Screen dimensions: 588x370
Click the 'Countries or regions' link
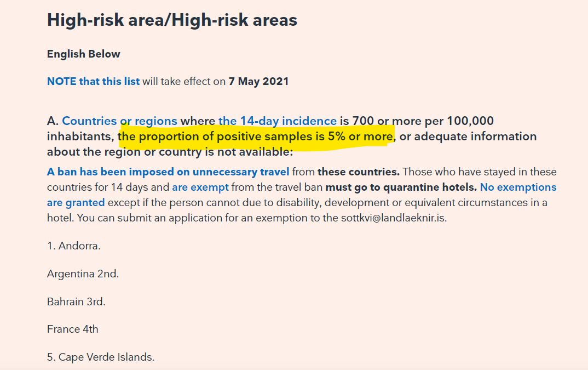(x=119, y=121)
